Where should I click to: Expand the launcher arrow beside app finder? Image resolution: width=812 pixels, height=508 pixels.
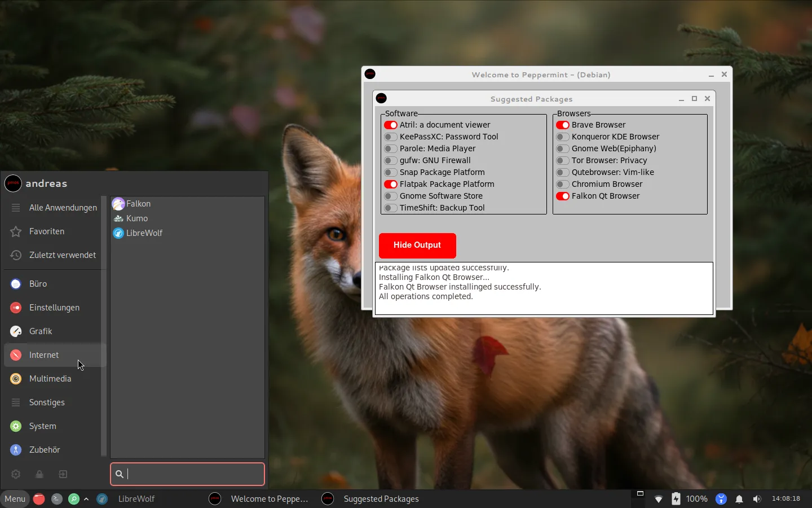coord(86,499)
